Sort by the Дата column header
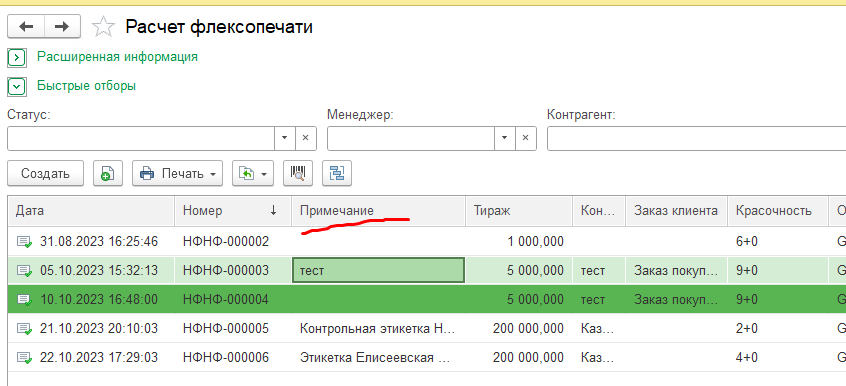This screenshot has height=386, width=846. pos(91,211)
